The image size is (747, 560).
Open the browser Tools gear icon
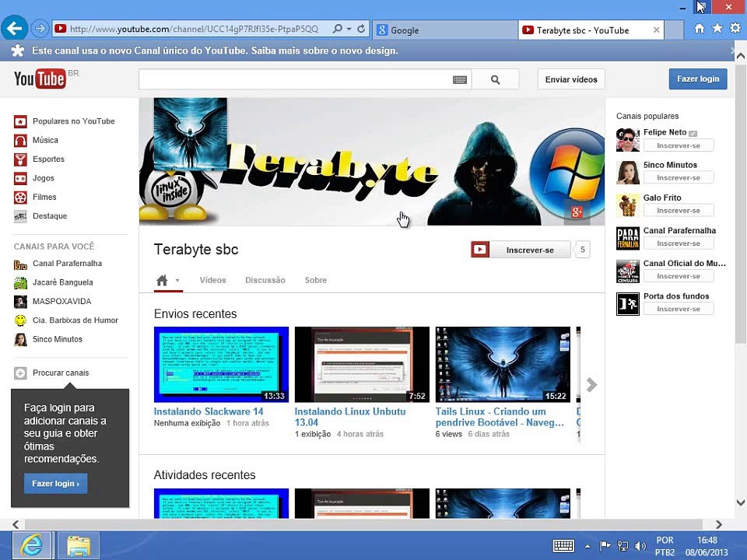(735, 29)
